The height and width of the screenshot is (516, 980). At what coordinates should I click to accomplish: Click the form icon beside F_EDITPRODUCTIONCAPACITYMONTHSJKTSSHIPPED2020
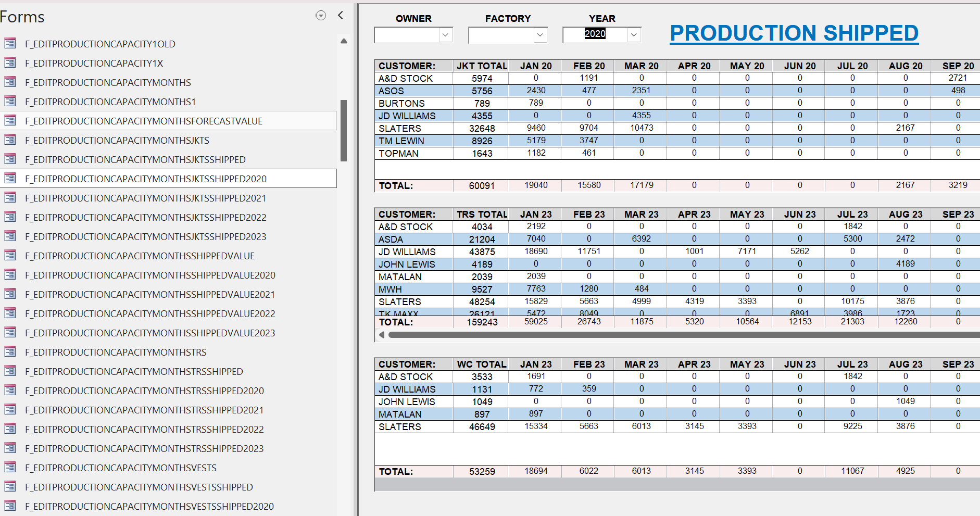[x=10, y=178]
